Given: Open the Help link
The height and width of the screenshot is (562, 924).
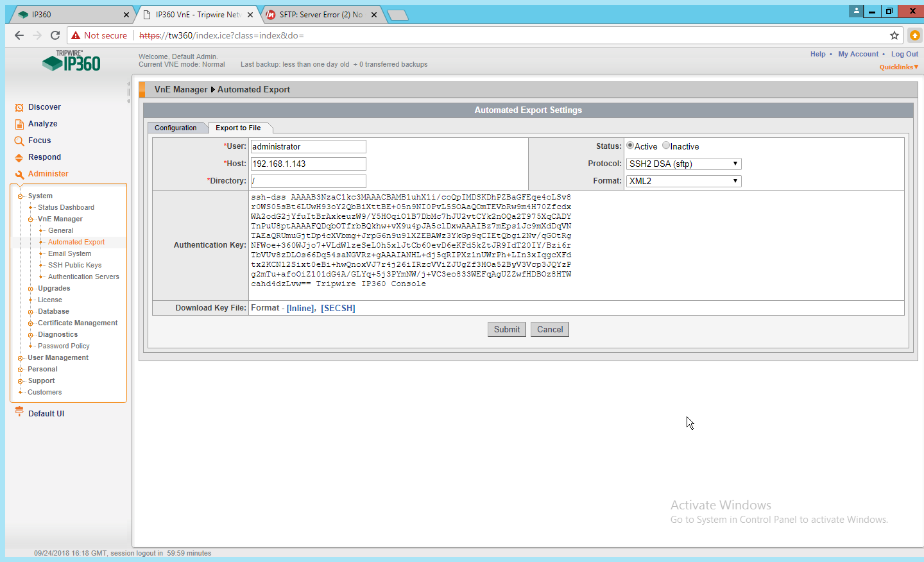Looking at the screenshot, I should pyautogui.click(x=818, y=54).
